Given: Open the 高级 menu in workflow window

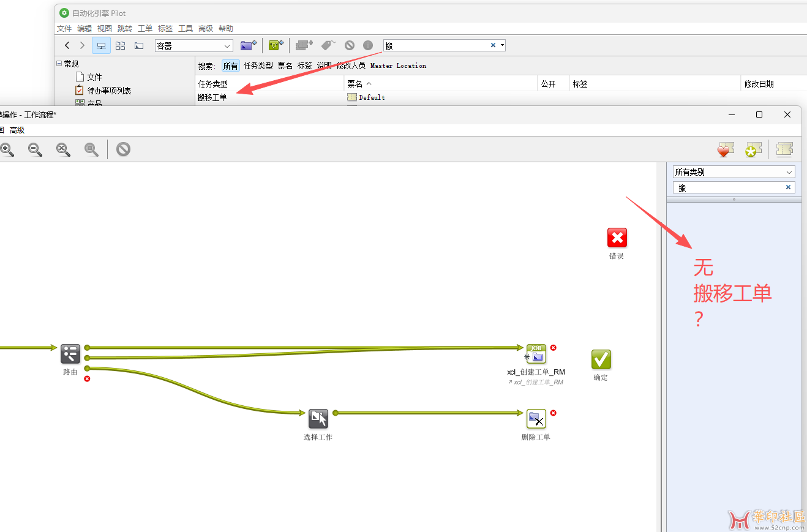Looking at the screenshot, I should [x=17, y=130].
